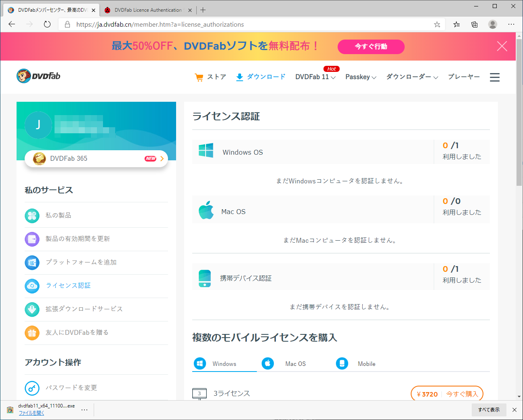This screenshot has height=420, width=523.
Task: Add page to favorites star icon
Action: (x=437, y=25)
